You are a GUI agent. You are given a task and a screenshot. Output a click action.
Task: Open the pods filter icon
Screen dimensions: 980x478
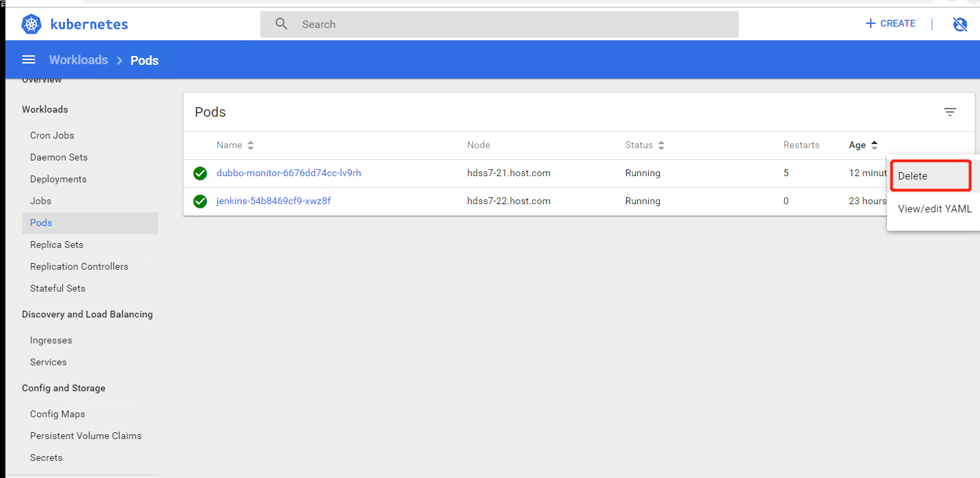pyautogui.click(x=949, y=112)
